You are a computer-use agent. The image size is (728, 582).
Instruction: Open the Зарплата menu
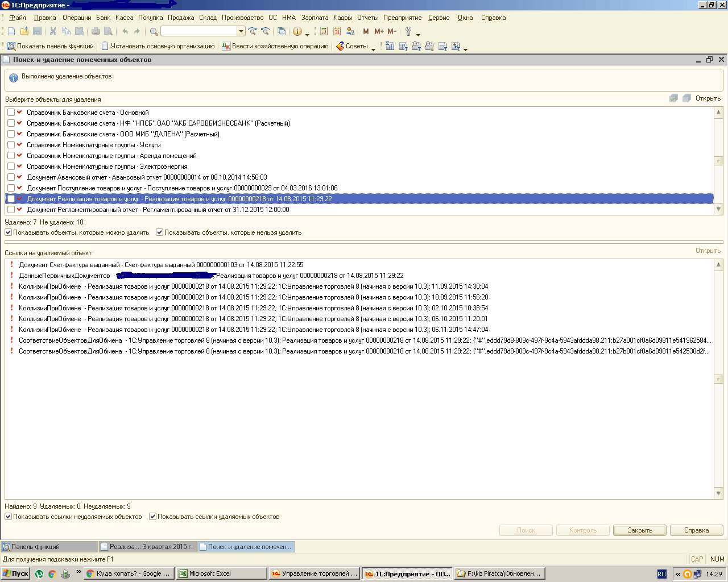point(315,18)
